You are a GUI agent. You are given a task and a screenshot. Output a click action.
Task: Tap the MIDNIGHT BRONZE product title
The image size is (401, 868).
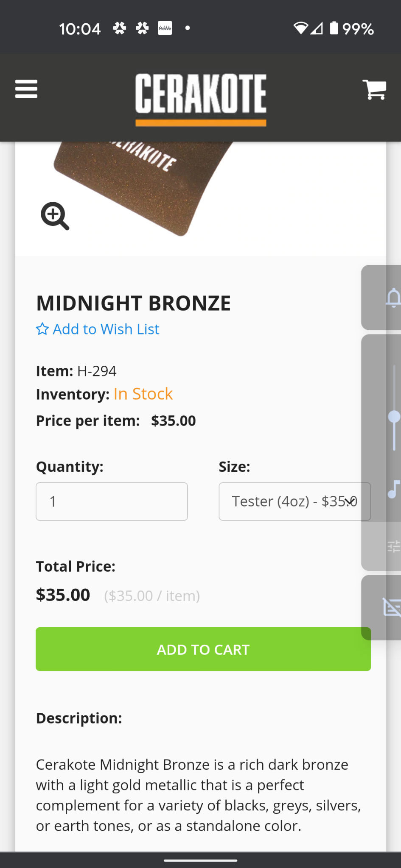click(x=133, y=303)
